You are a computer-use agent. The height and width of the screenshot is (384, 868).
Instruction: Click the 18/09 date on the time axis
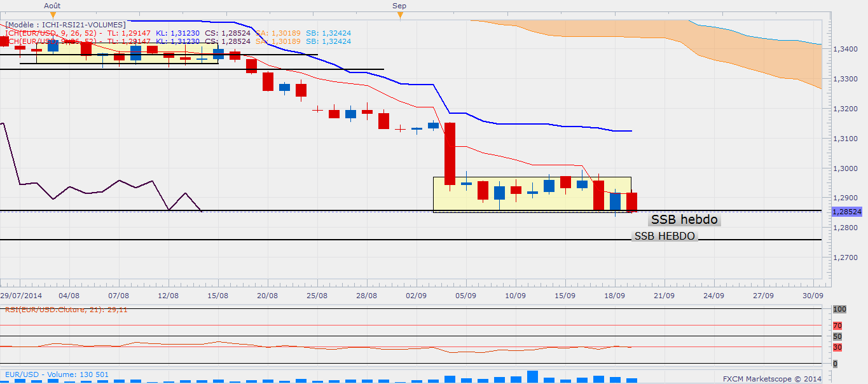(x=614, y=296)
